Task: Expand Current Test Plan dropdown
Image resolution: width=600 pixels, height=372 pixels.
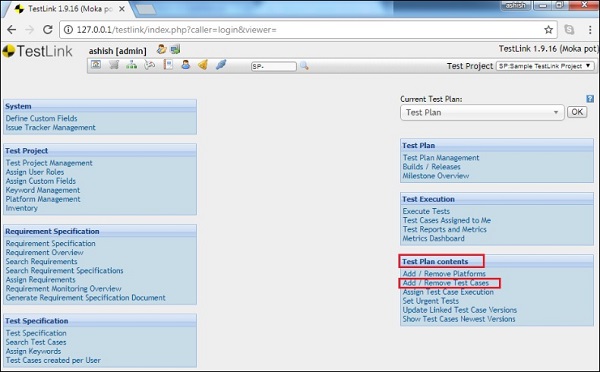Action: [482, 113]
